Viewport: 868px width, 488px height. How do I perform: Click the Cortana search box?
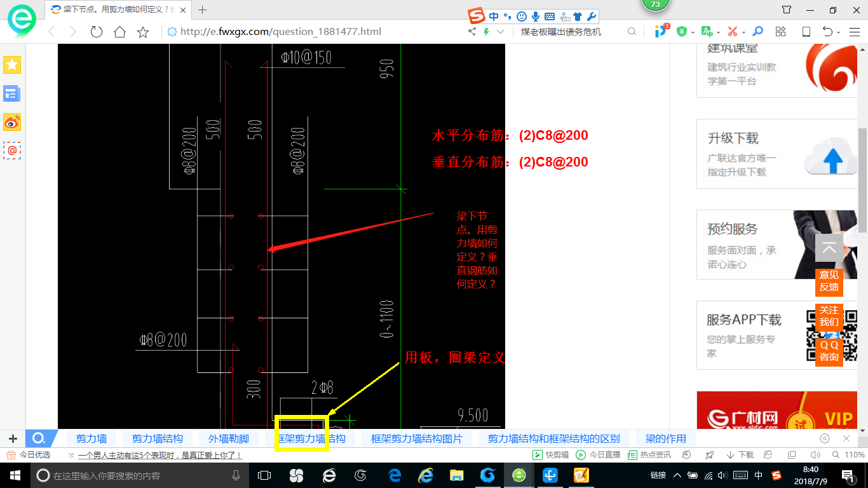point(139,475)
